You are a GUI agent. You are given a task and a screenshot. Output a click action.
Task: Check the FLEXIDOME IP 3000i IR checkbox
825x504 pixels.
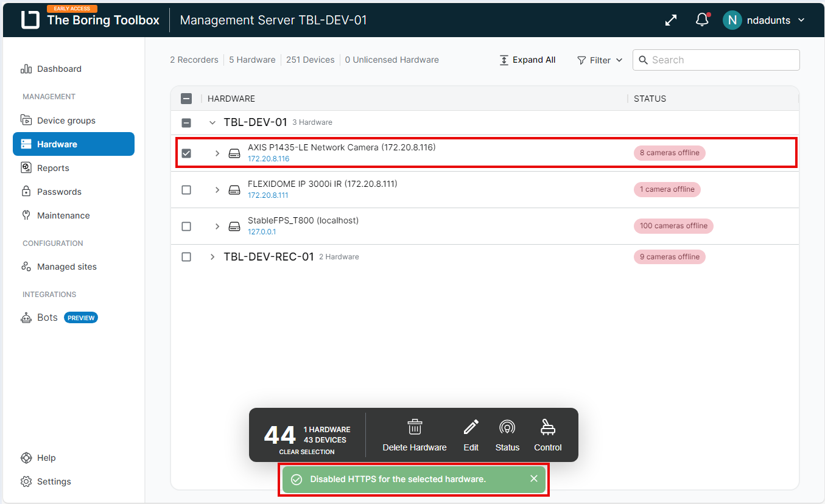(x=186, y=190)
